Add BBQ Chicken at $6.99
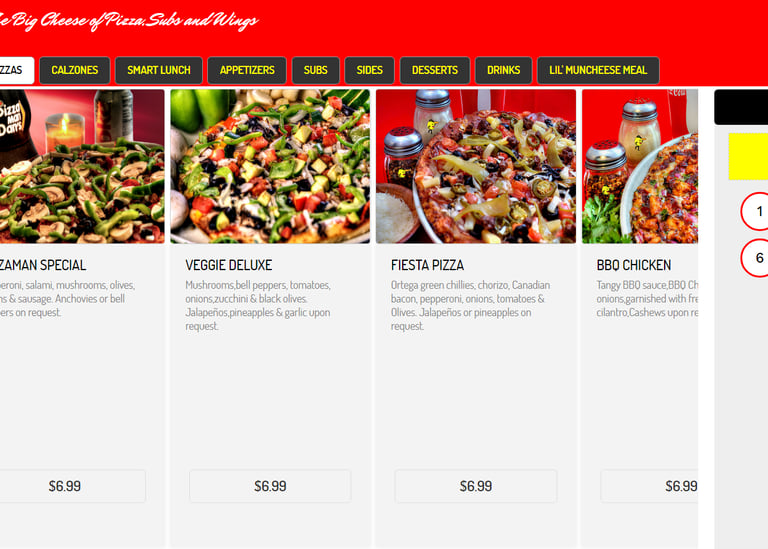The width and height of the screenshot is (768, 549). tap(649, 486)
